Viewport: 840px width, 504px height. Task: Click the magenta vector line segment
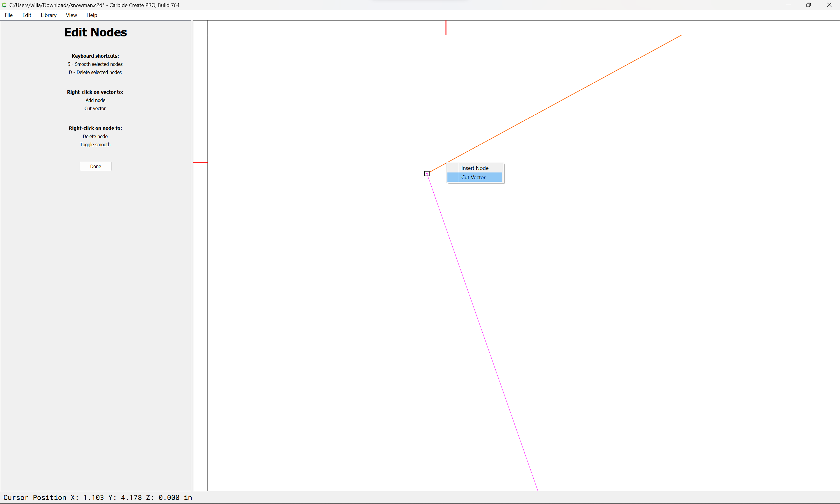coord(483,333)
